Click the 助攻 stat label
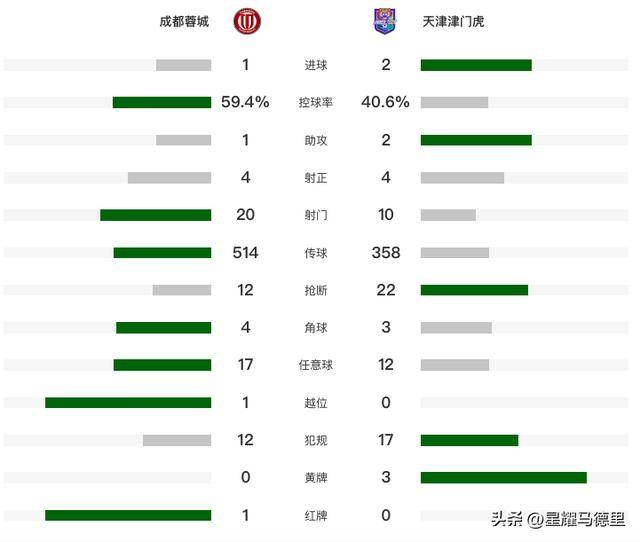640x542 pixels. [316, 140]
